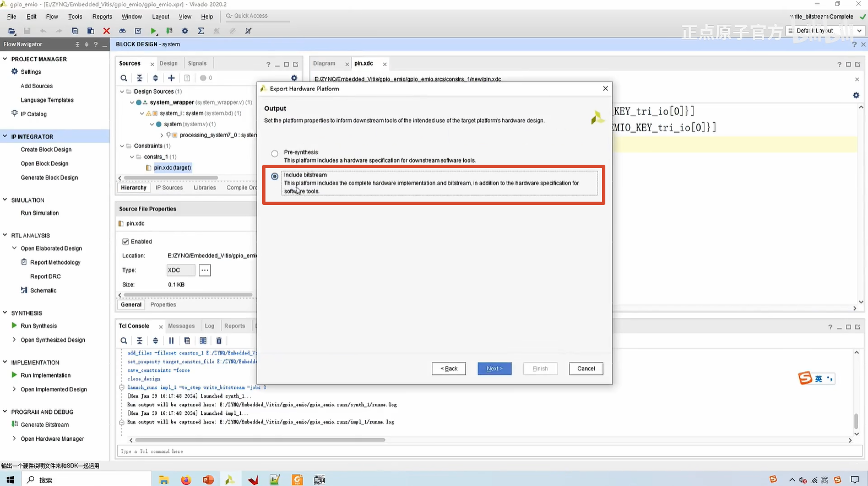Viewport: 868px width, 486px height.
Task: Click the Program Device green arrow icon
Action: (x=169, y=31)
